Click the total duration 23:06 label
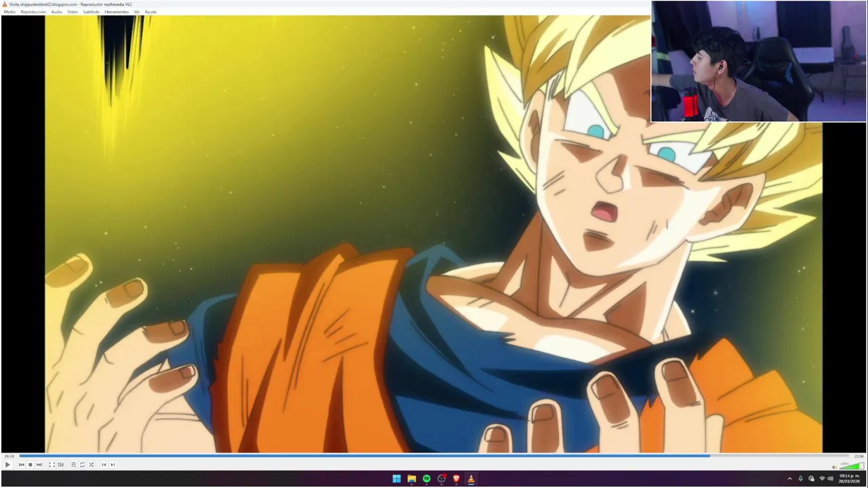This screenshot has height=488, width=868. 859,456
